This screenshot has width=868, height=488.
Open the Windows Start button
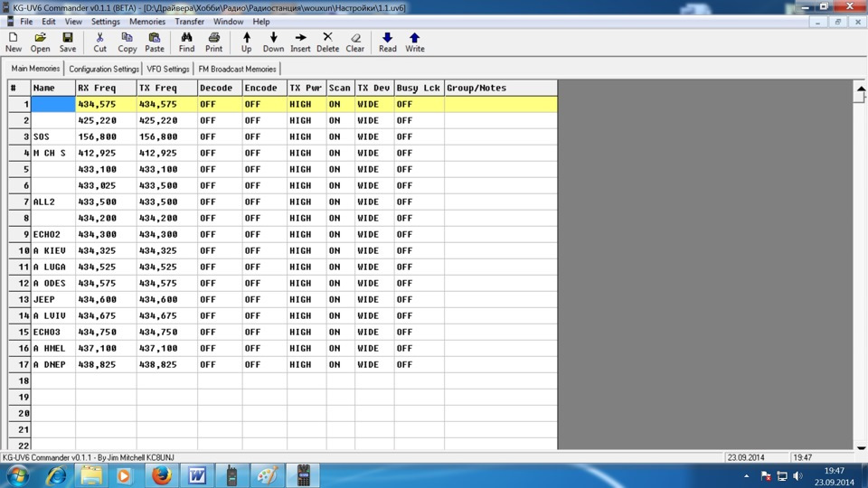pyautogui.click(x=18, y=476)
